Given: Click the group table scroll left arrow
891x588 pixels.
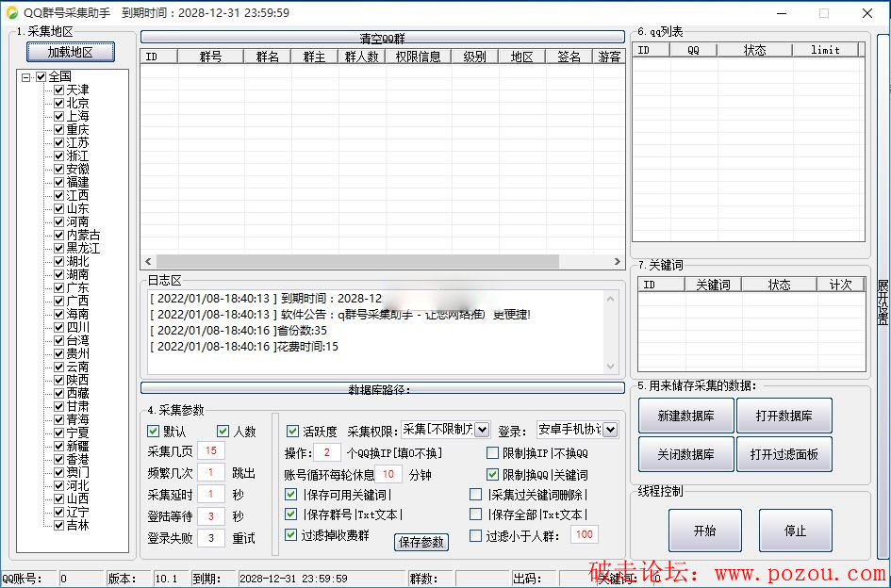Looking at the screenshot, I should coord(148,261).
